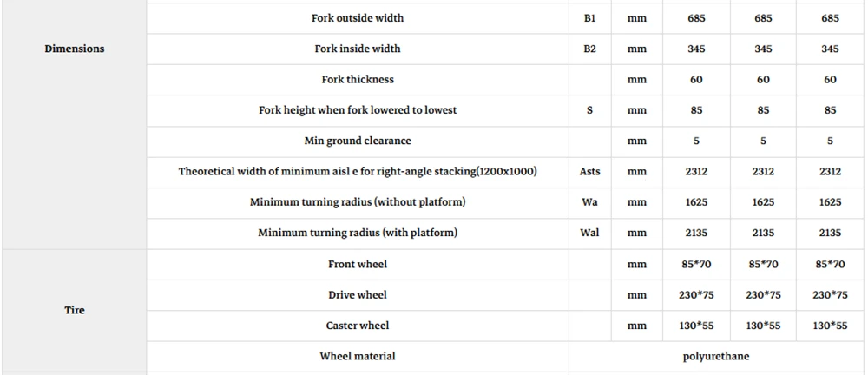Select the Fork inside width row label
Image resolution: width=868 pixels, height=375 pixels.
(x=358, y=49)
